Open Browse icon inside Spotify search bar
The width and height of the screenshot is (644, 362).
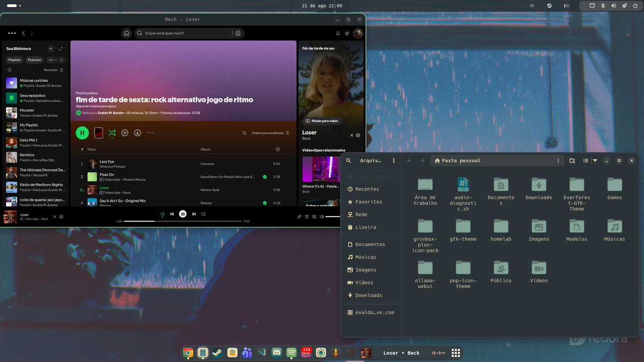[238, 33]
